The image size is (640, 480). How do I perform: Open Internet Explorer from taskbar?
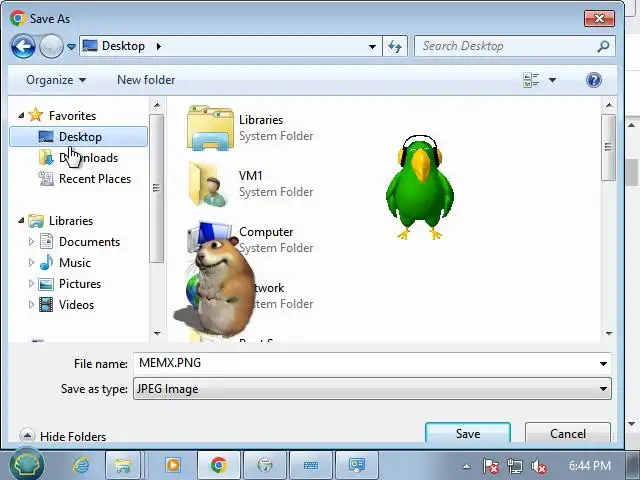pos(81,465)
